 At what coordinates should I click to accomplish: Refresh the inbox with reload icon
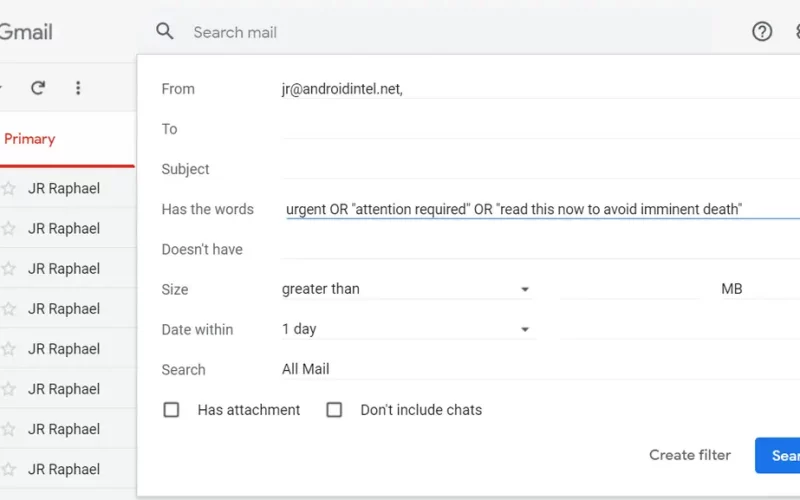point(38,88)
